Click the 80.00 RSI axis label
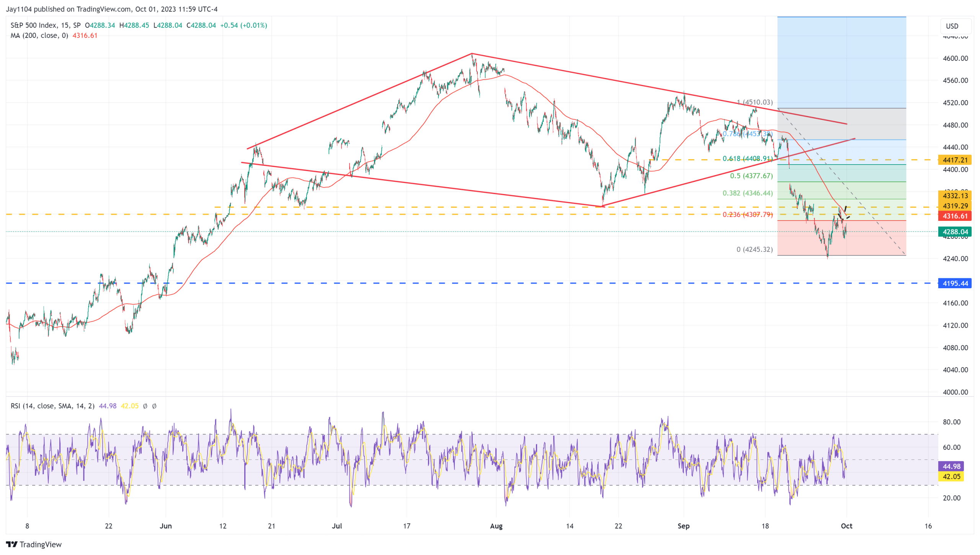Screen dimensions: 980x555 click(951, 422)
